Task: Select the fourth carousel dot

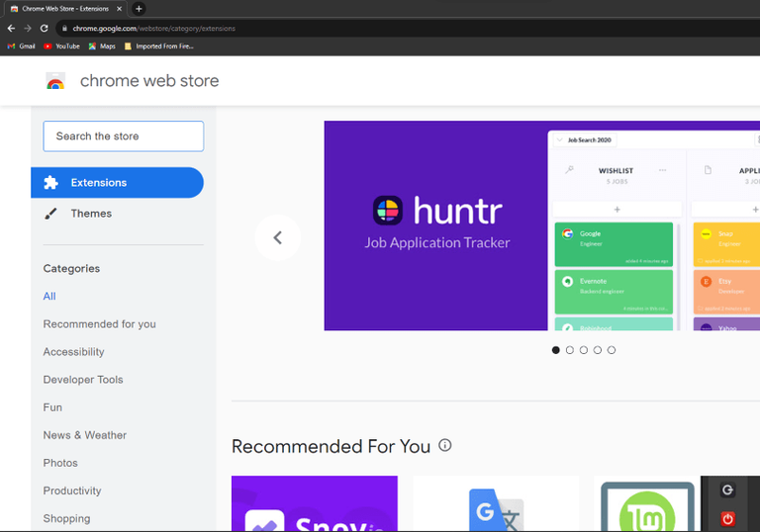Action: coord(598,350)
